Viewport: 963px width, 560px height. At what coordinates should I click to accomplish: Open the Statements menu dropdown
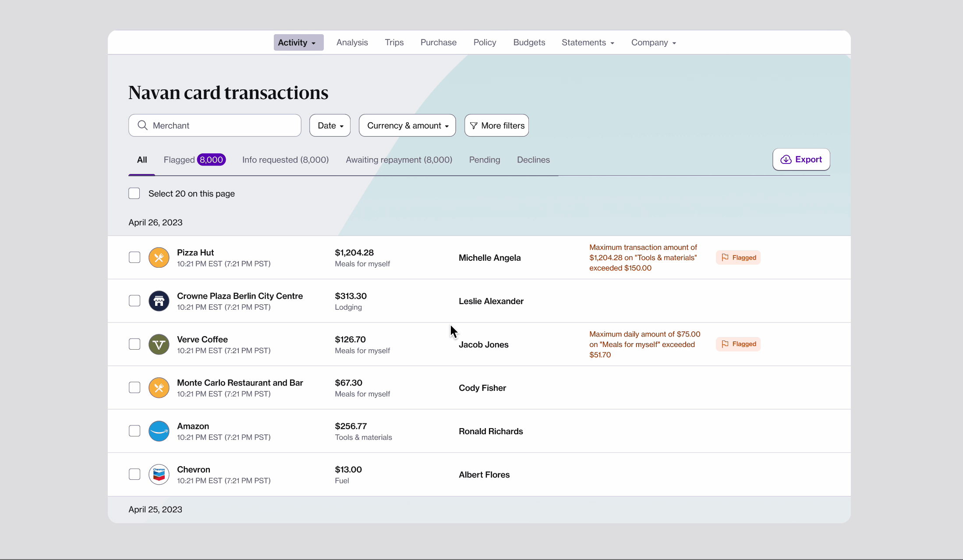coord(588,43)
